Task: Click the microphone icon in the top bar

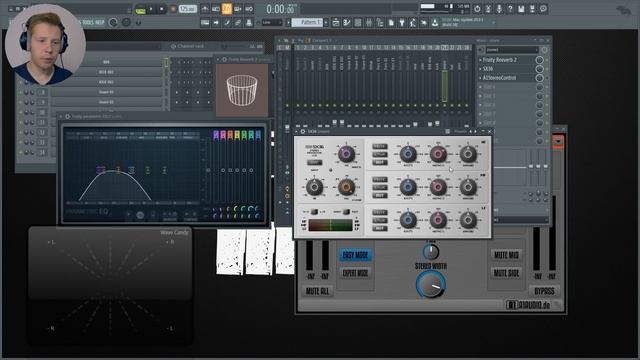Action: point(499,9)
